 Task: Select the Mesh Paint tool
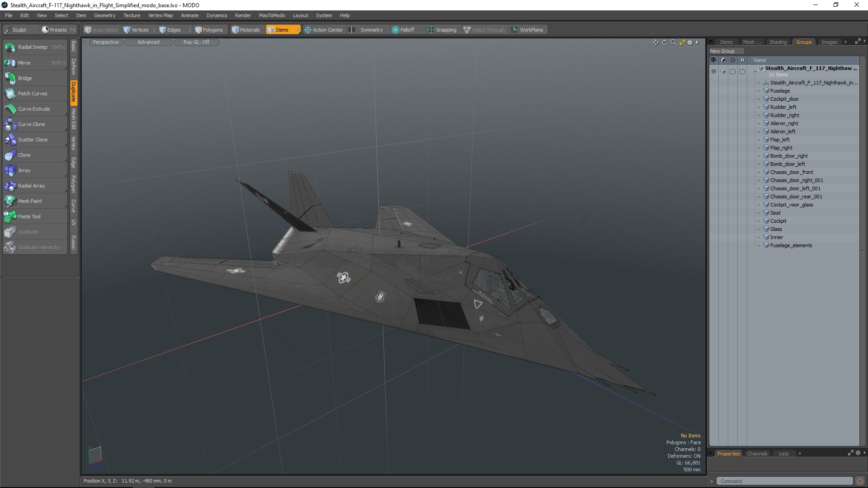[x=30, y=201]
